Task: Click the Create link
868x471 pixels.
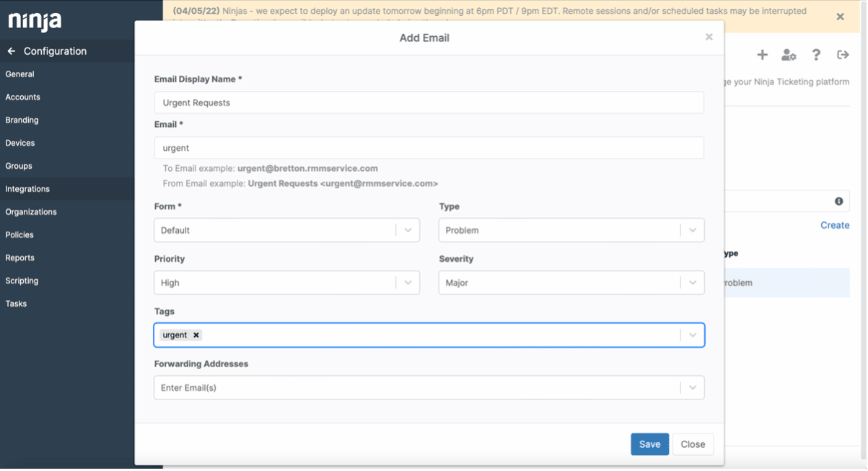Action: [834, 225]
